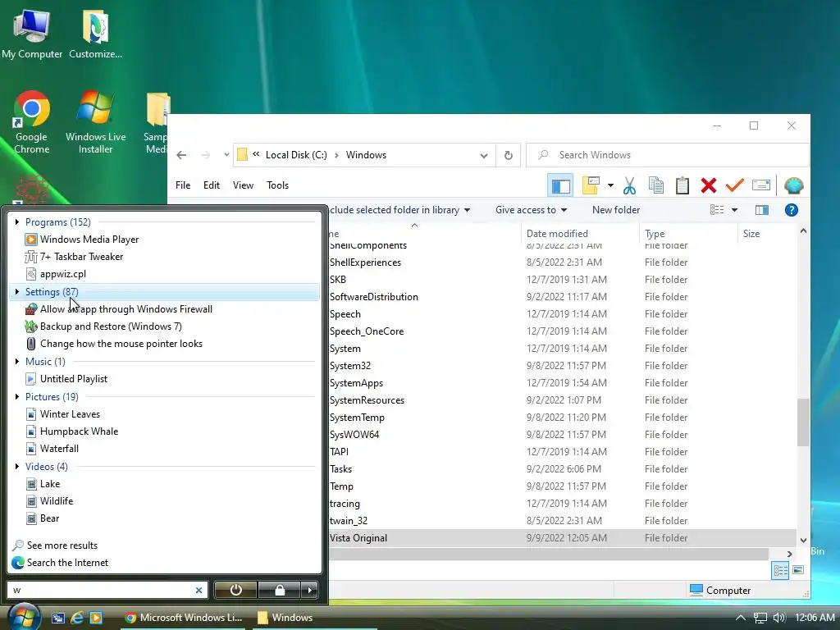840x630 pixels.
Task: Click the folder options toolbar icon
Action: (x=591, y=186)
